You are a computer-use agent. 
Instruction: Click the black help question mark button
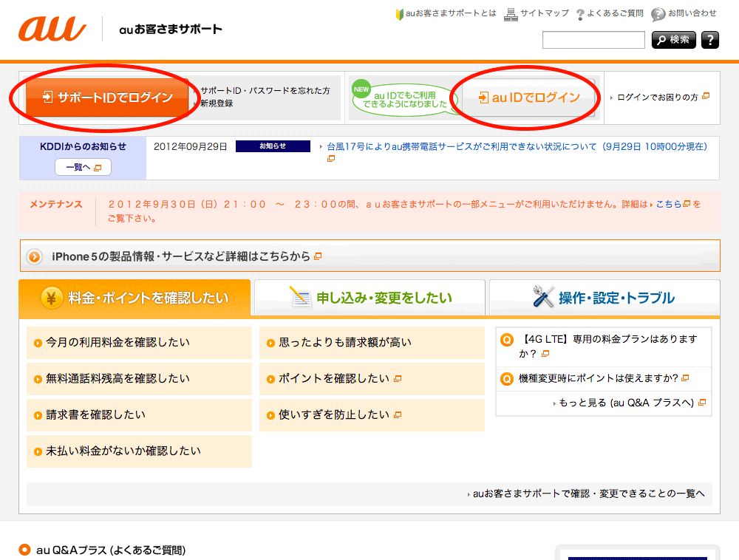coord(709,40)
